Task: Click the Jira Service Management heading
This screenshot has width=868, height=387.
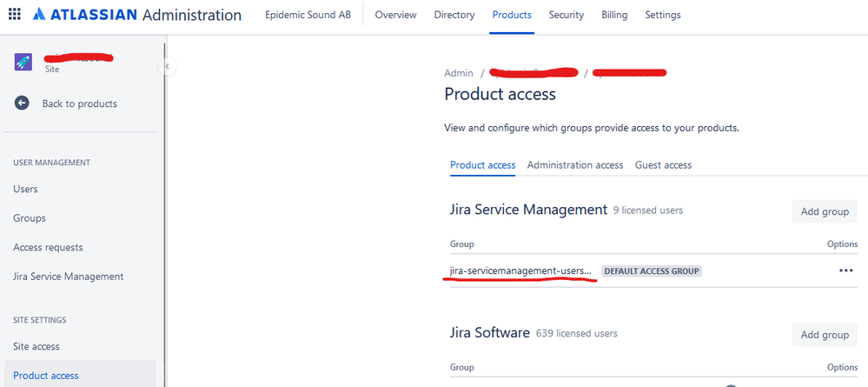Action: [x=528, y=210]
